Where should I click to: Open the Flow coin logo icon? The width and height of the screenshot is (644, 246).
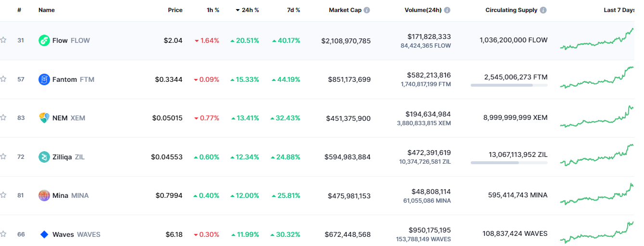[x=44, y=40]
